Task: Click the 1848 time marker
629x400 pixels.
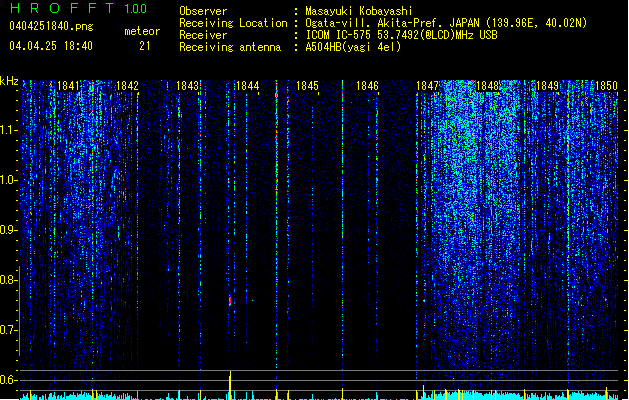Action: [x=487, y=86]
